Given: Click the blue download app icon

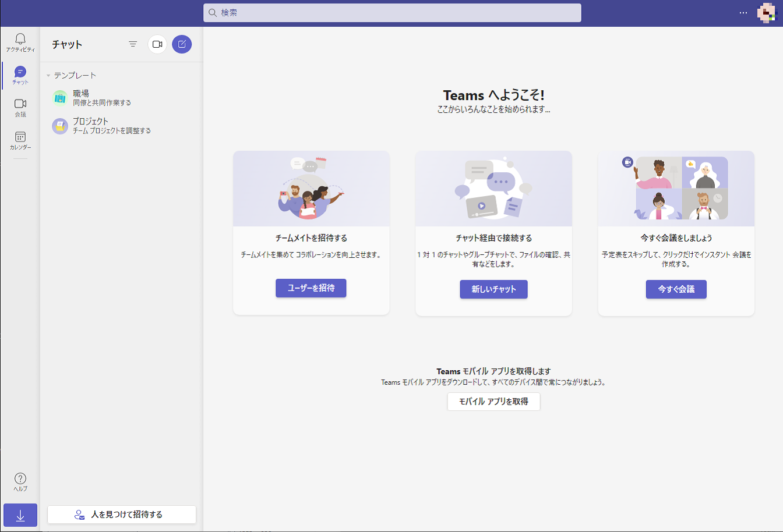Looking at the screenshot, I should click(20, 515).
